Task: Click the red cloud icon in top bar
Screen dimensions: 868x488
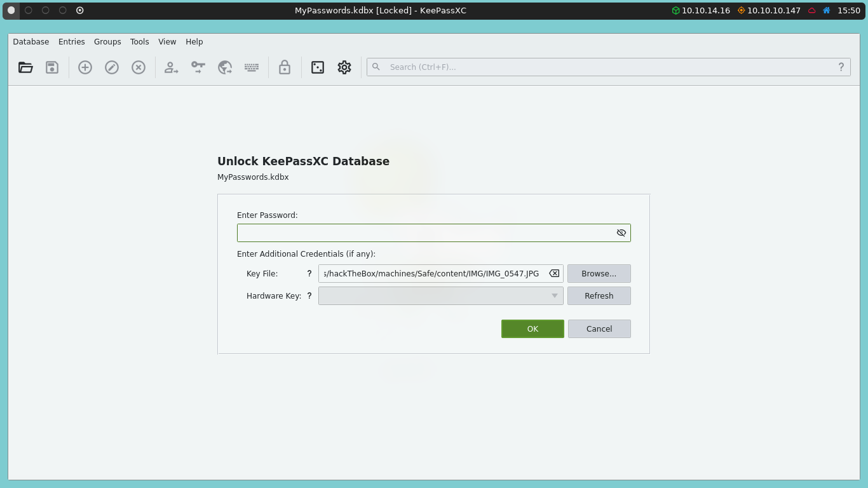Action: [x=812, y=11]
